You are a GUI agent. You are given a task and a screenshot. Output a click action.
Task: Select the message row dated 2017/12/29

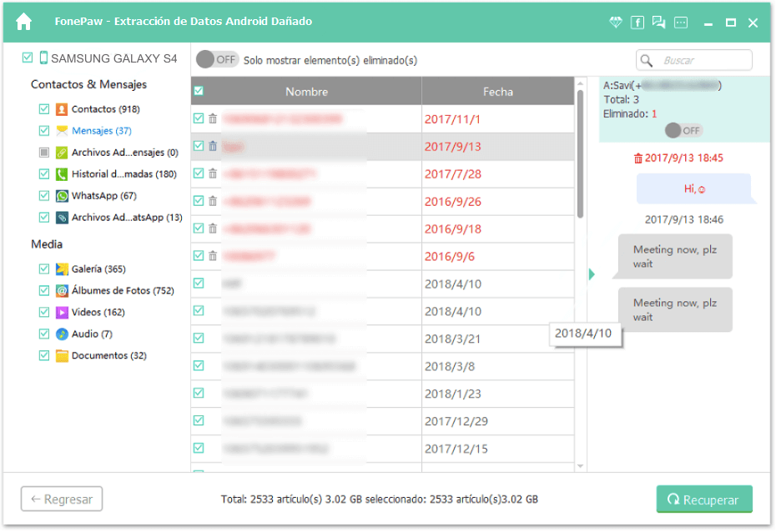[382, 421]
